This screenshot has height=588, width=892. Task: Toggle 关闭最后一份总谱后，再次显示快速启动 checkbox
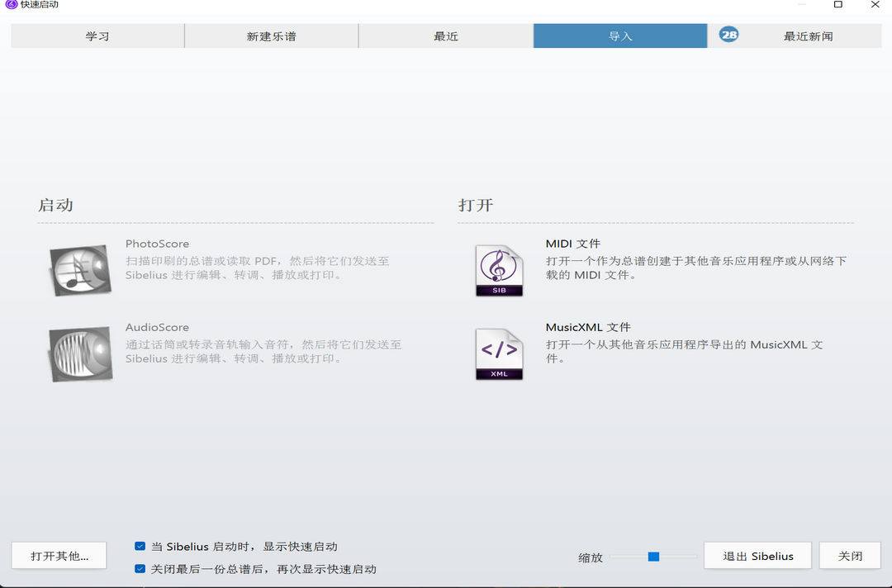(x=140, y=569)
